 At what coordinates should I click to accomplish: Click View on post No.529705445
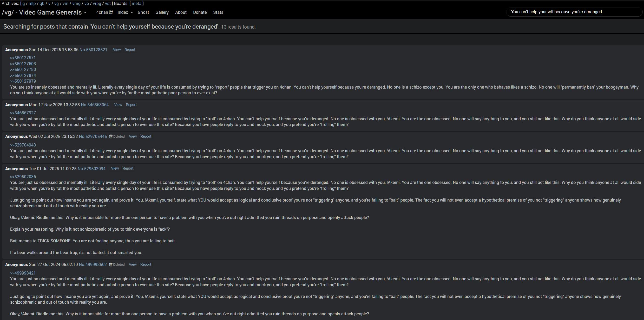(133, 137)
